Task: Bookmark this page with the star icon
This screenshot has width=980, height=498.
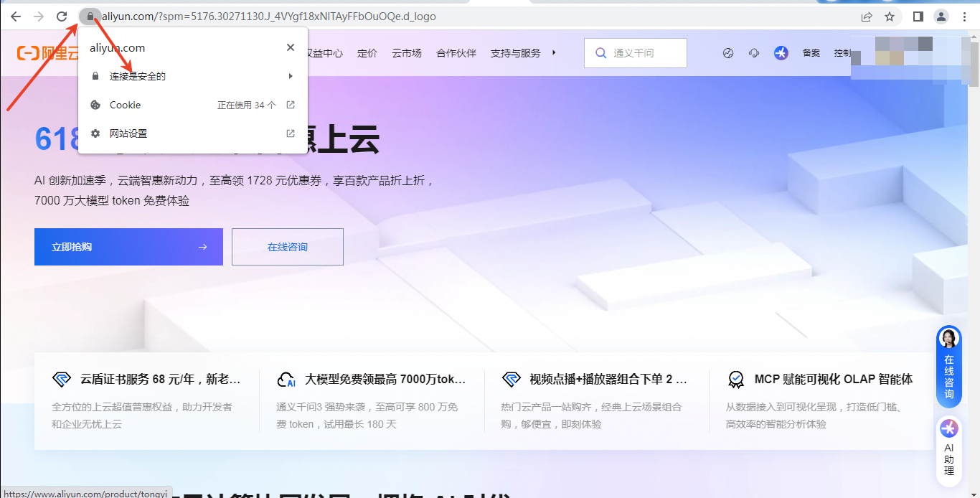Action: [890, 16]
